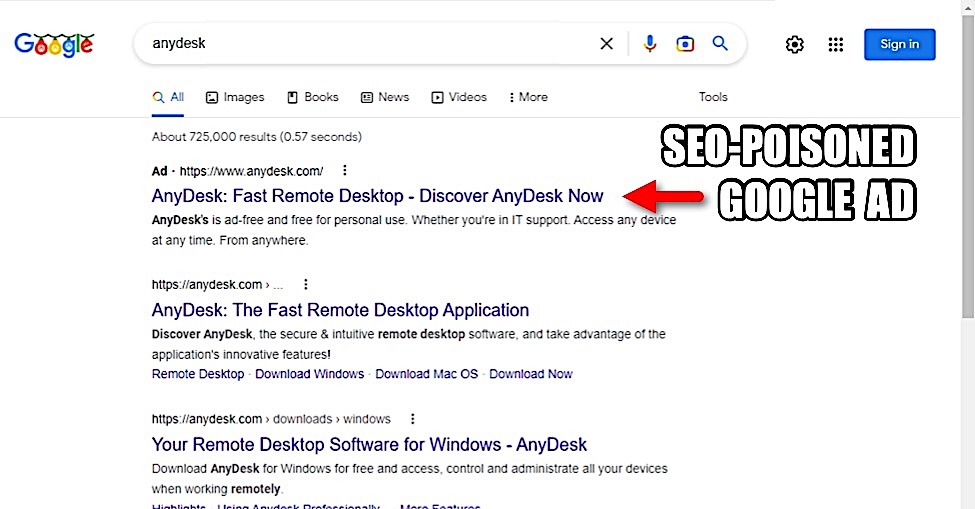Open the Tools options
Image resolution: width=975 pixels, height=509 pixels.
click(x=713, y=97)
